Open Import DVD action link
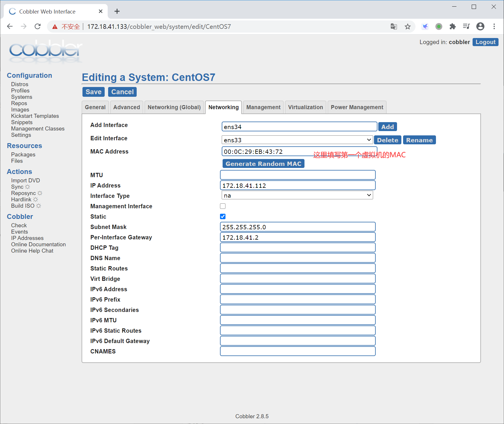This screenshot has width=504, height=424. tap(25, 180)
